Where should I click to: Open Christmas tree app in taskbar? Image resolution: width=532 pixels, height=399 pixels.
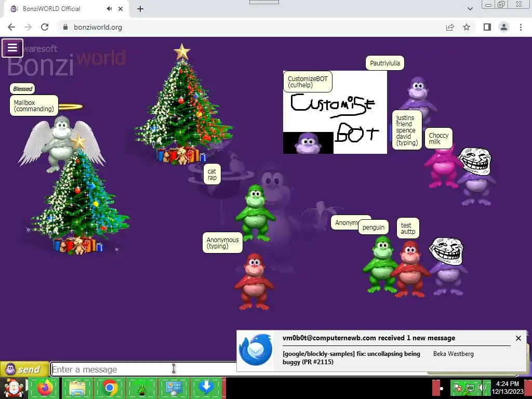142,388
